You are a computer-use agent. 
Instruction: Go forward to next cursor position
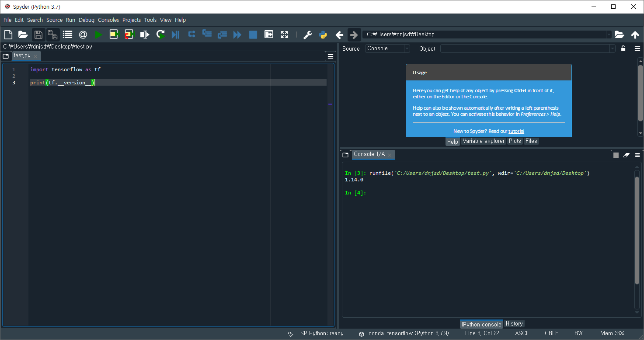[354, 35]
